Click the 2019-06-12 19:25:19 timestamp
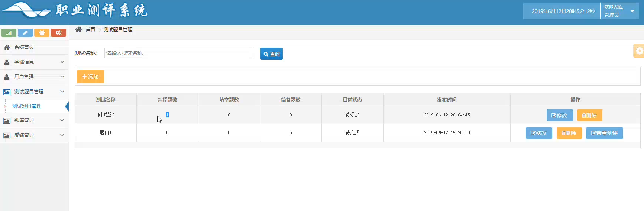The image size is (644, 211). point(447,133)
